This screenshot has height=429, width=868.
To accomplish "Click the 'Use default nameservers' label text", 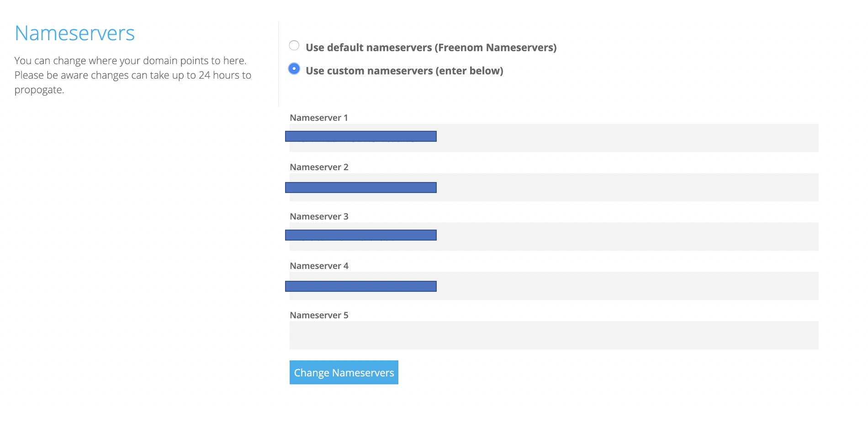I will pyautogui.click(x=431, y=48).
